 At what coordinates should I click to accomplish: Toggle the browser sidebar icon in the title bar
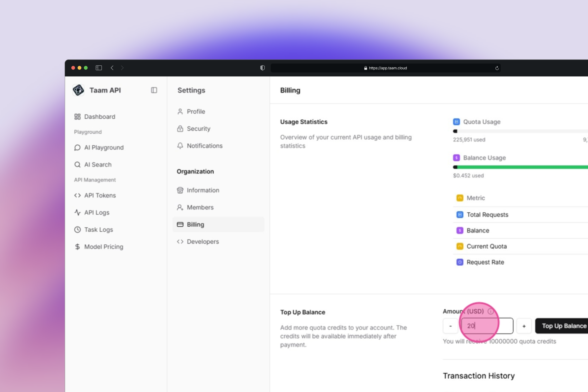click(x=99, y=68)
